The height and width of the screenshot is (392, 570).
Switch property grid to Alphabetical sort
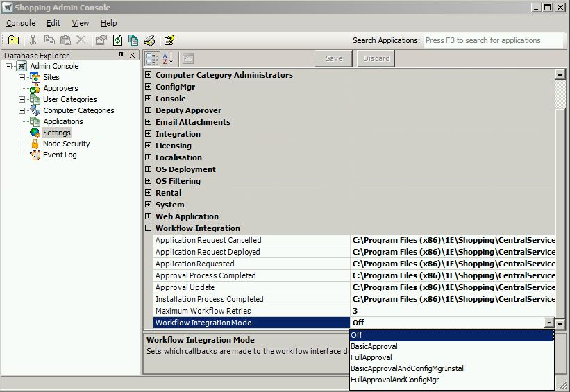(167, 59)
